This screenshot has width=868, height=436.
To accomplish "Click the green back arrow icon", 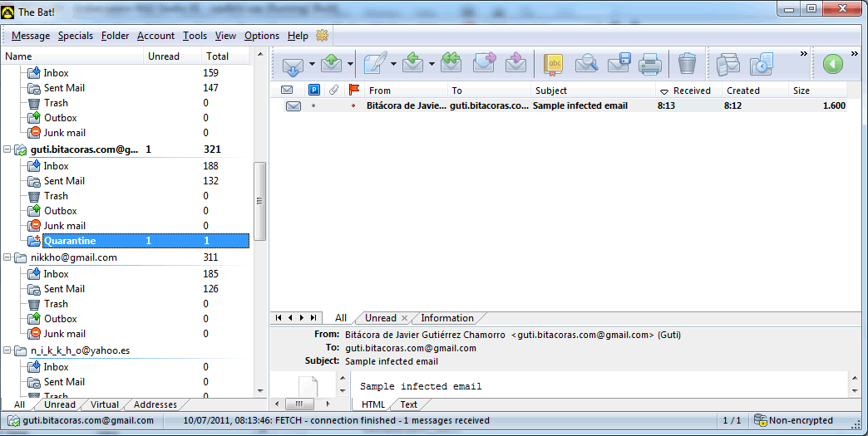I will point(832,64).
